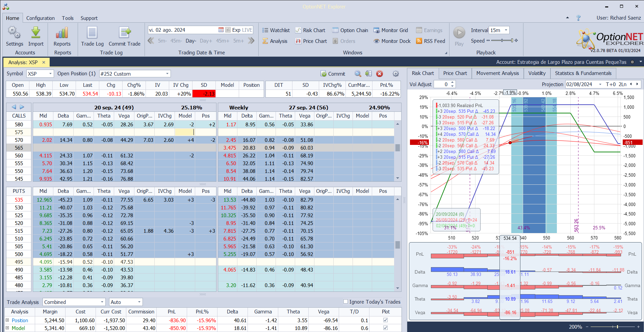
Task: Open analysis settings gear icon
Action: (x=396, y=74)
